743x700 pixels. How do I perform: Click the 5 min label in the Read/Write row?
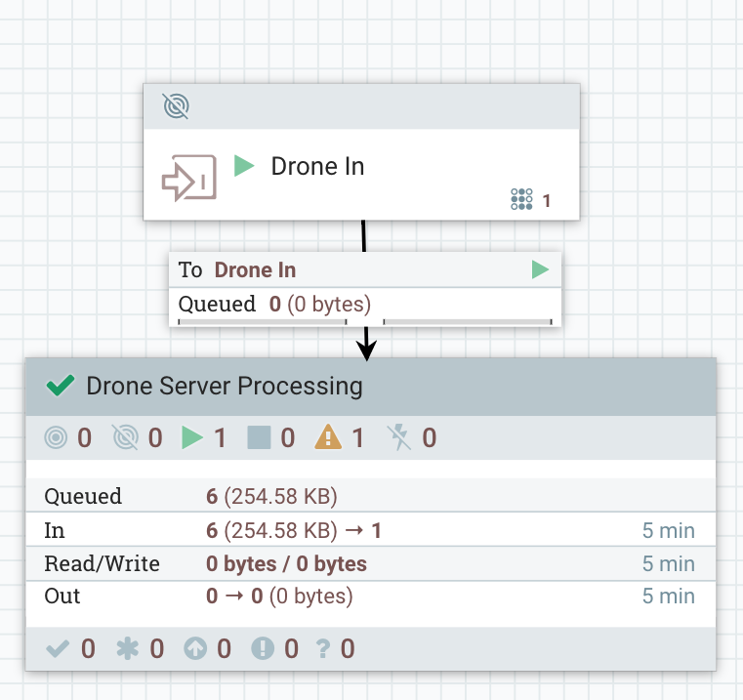[669, 564]
